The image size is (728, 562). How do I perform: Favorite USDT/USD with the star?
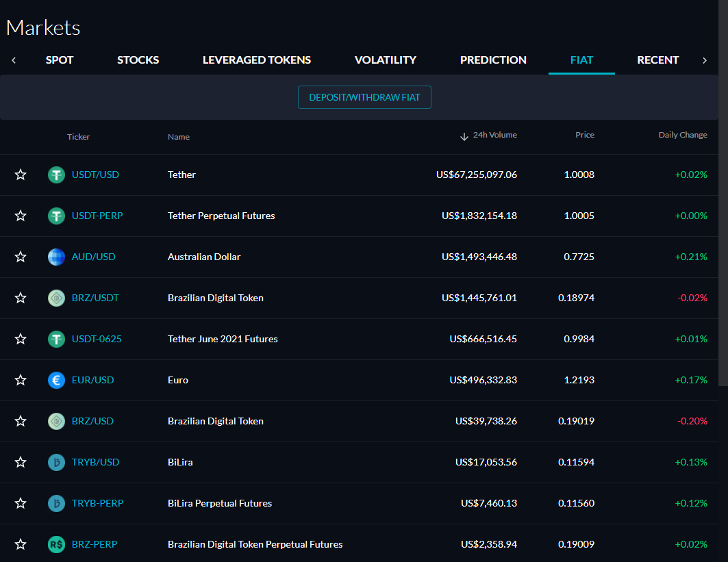pyautogui.click(x=21, y=175)
